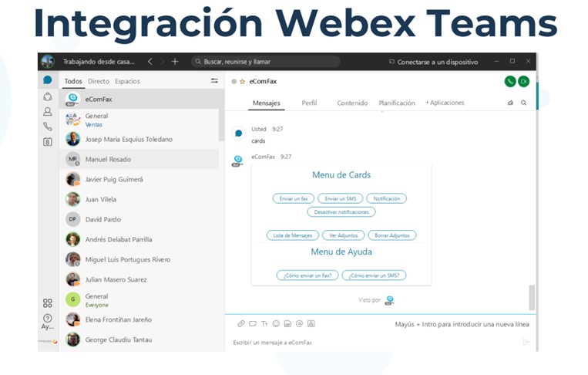Click the personal room icon in composer

(x=311, y=323)
